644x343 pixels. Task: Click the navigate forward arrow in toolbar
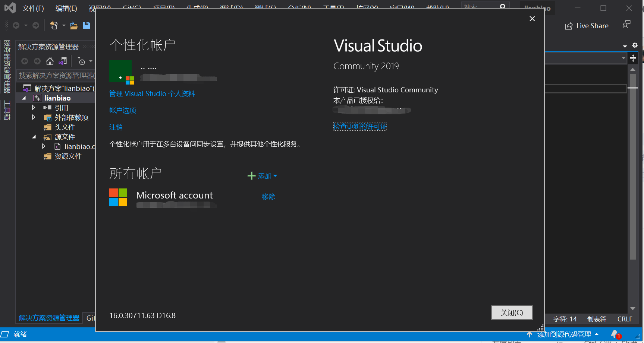click(36, 25)
